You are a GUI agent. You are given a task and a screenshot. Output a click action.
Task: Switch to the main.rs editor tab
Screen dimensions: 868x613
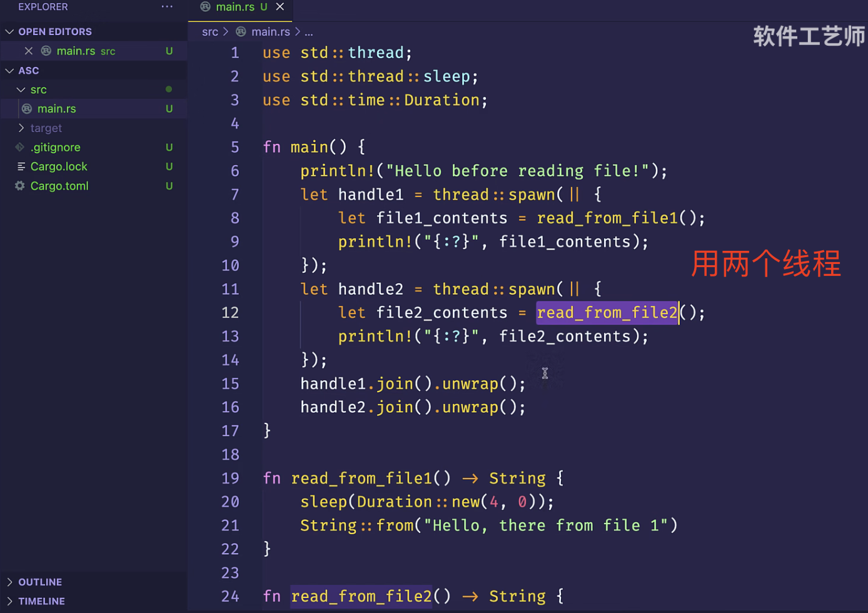point(235,7)
